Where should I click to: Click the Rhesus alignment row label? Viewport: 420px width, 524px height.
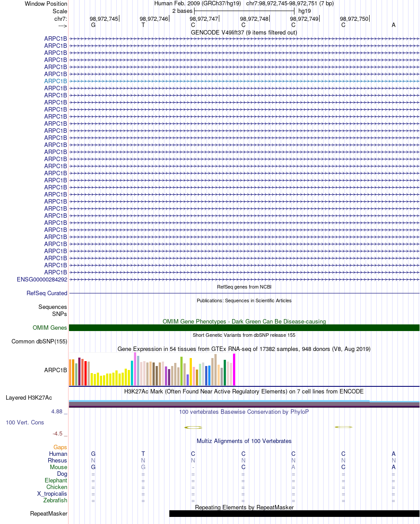57,461
